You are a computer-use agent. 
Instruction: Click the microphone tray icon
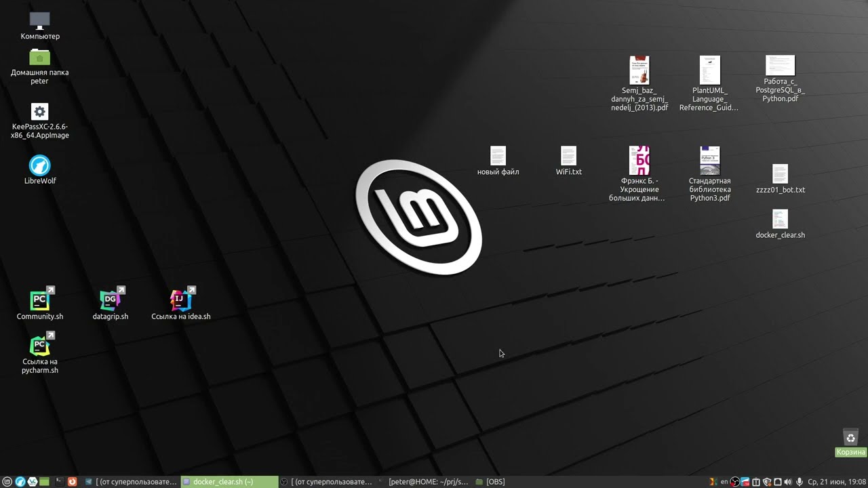800,481
